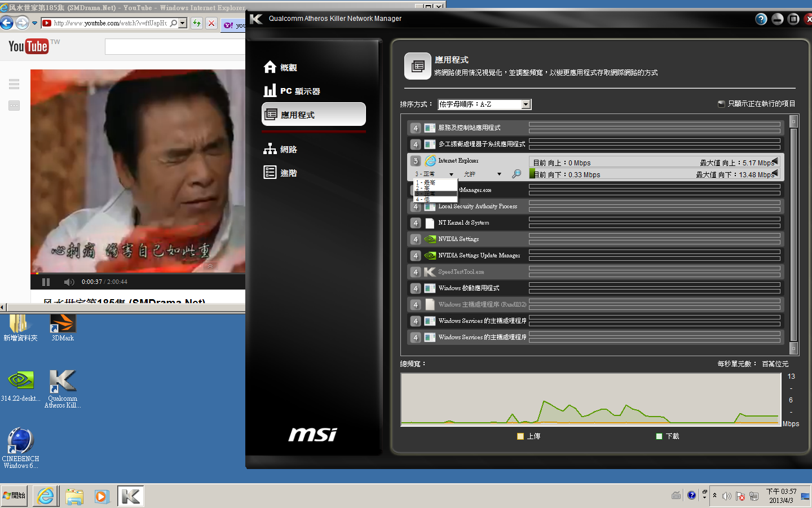Click the scroll-up arrow of application list
The height and width of the screenshot is (508, 812).
coord(793,121)
